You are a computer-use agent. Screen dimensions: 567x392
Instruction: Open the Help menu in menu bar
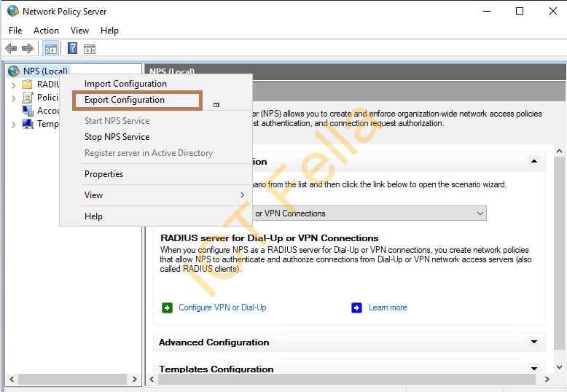(x=109, y=31)
